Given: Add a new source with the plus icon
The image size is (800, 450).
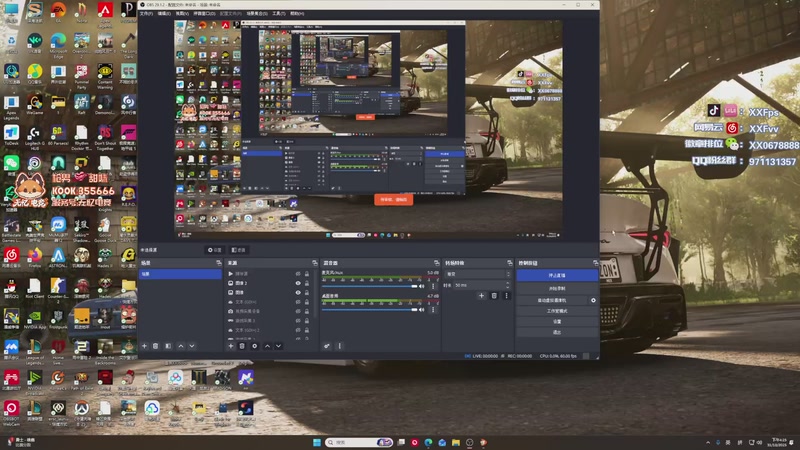Looking at the screenshot, I should [231, 346].
